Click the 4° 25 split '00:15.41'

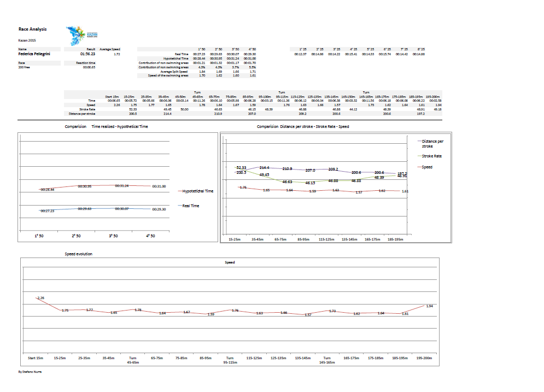click(351, 54)
